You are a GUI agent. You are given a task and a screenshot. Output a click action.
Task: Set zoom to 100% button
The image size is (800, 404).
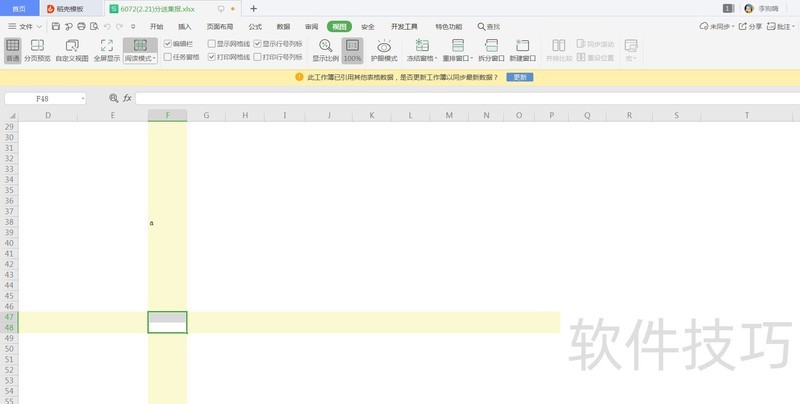352,50
